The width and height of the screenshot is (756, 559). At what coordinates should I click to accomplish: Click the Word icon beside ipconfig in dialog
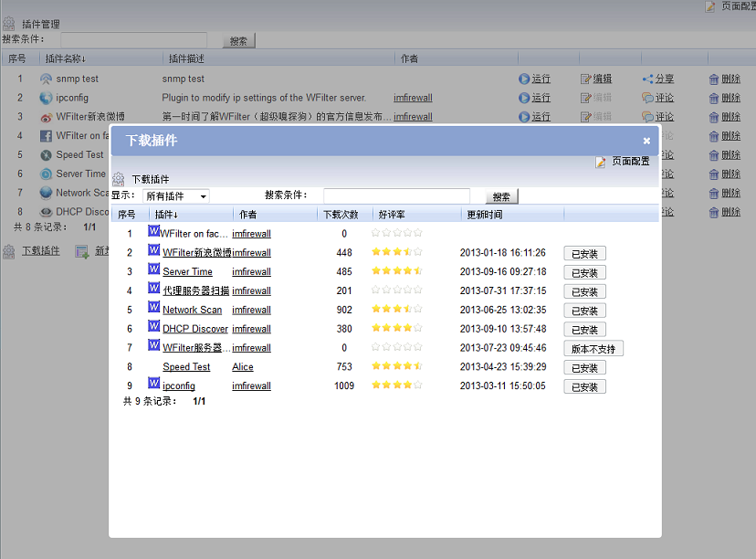click(x=153, y=385)
